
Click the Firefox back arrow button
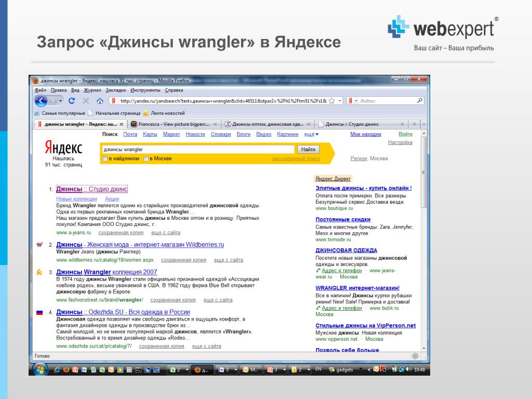point(41,101)
